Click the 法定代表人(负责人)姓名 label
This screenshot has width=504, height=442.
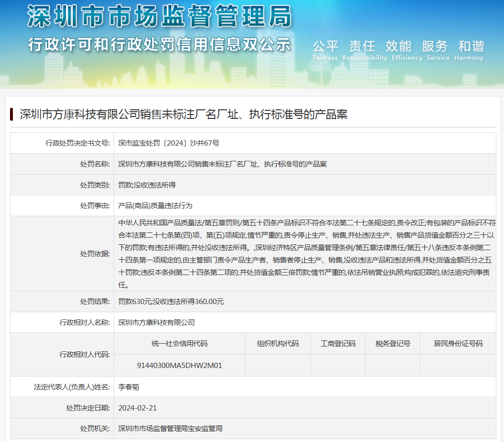pos(72,387)
